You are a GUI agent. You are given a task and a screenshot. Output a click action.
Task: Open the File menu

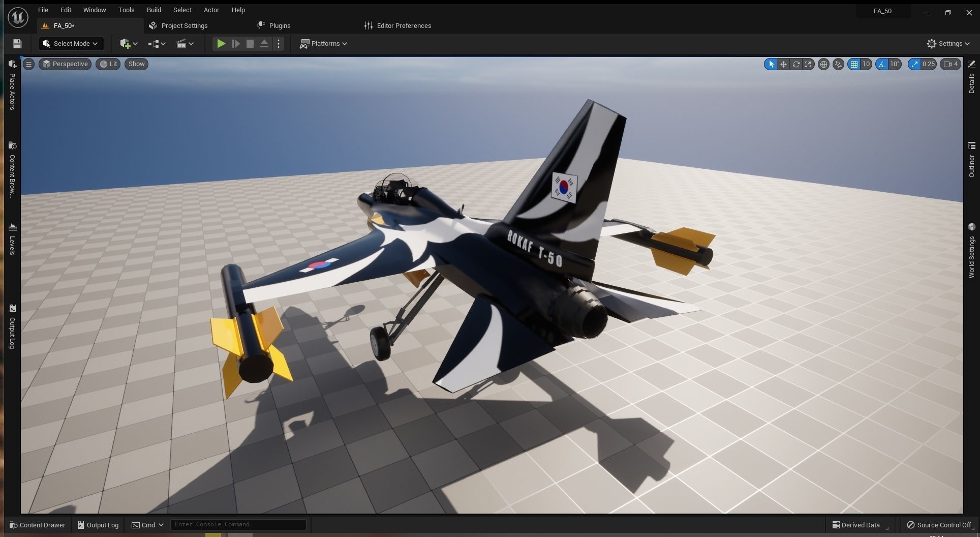tap(43, 10)
